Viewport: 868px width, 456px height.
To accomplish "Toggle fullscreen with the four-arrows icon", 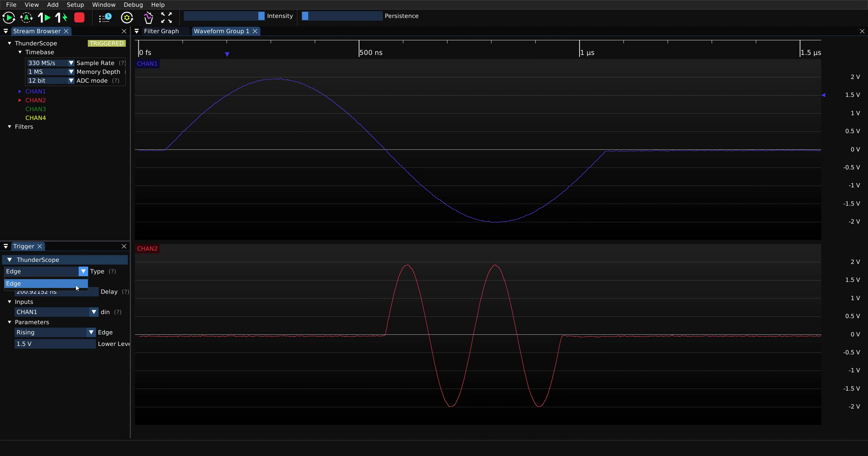I will [x=166, y=18].
